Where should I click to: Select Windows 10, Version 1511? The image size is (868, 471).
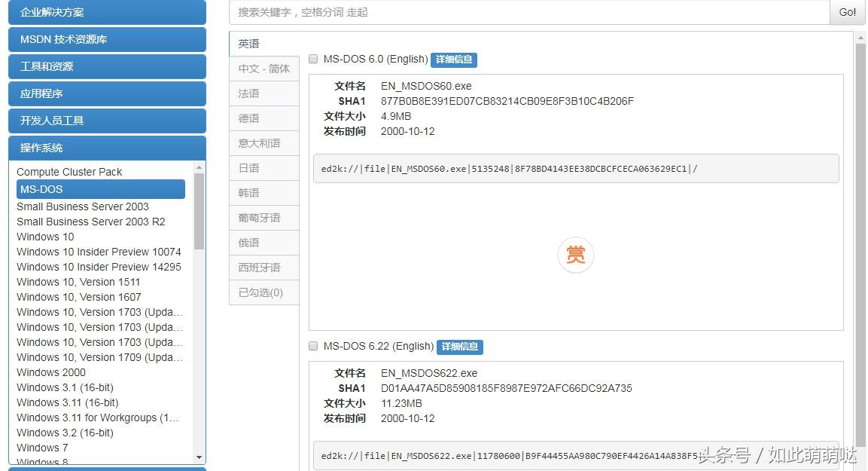coord(78,282)
